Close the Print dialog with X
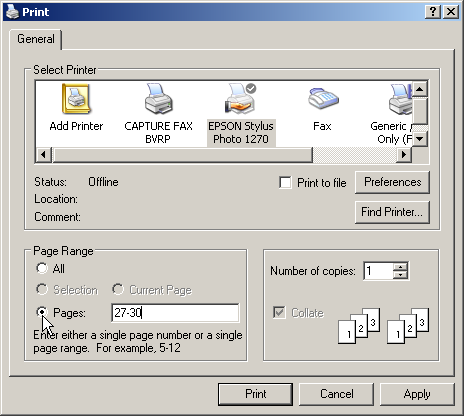The image size is (464, 416). [x=451, y=12]
